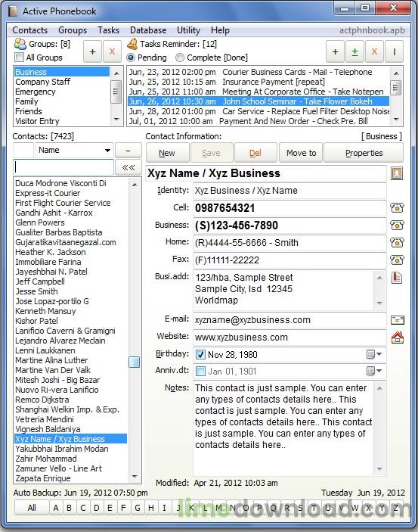Select the Family group
This screenshot has height=532, width=418.
pos(62,101)
